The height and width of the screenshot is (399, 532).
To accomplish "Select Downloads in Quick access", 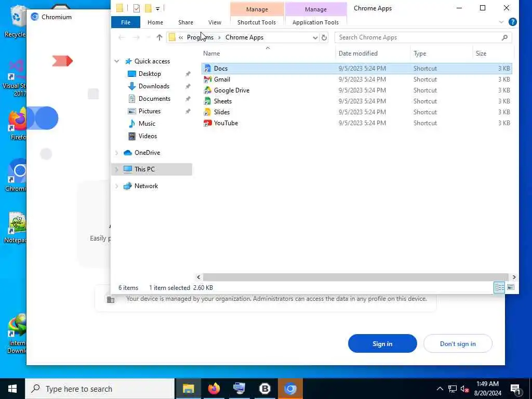I will point(154,86).
